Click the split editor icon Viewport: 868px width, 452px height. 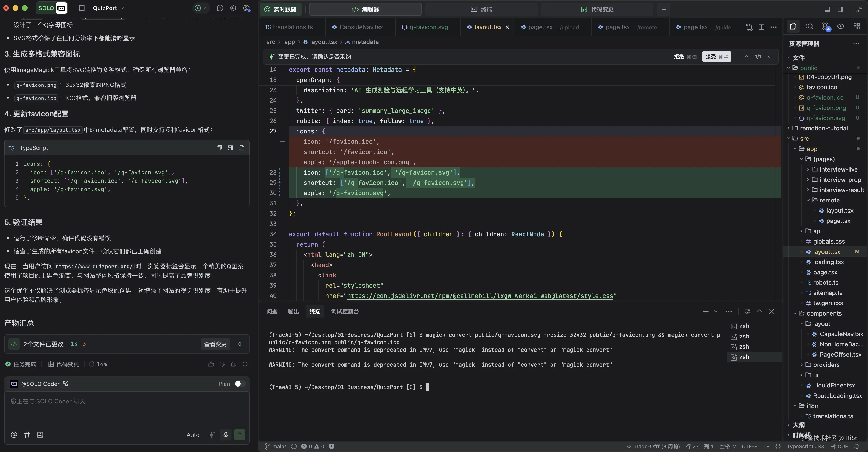(761, 27)
